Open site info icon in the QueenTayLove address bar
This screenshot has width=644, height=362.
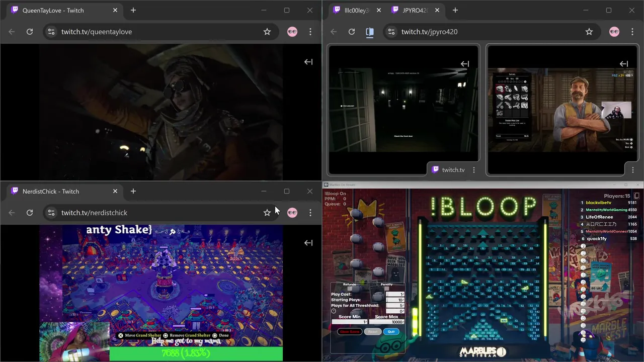point(51,32)
